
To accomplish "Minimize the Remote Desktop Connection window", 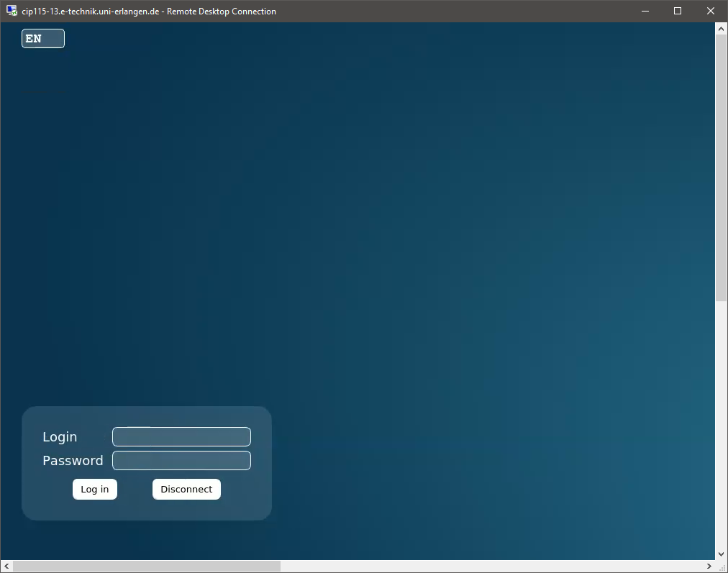I will click(645, 11).
